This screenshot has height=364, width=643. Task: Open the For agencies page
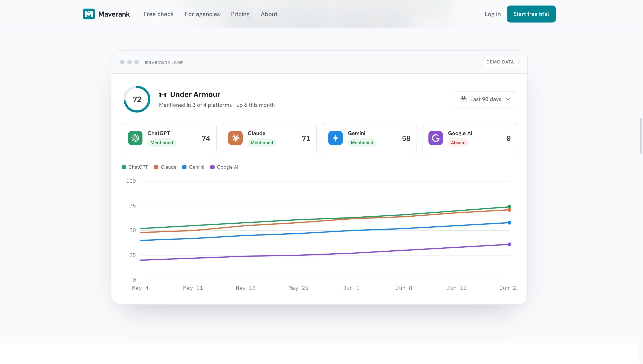pyautogui.click(x=202, y=14)
